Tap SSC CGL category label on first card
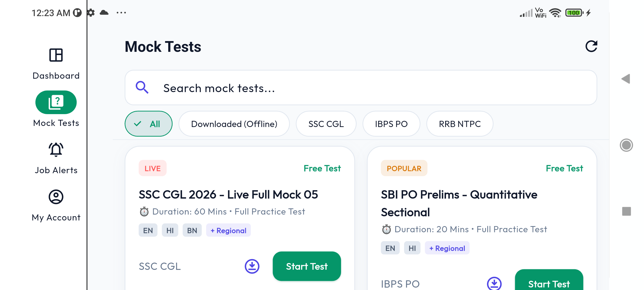The width and height of the screenshot is (644, 290). click(160, 266)
